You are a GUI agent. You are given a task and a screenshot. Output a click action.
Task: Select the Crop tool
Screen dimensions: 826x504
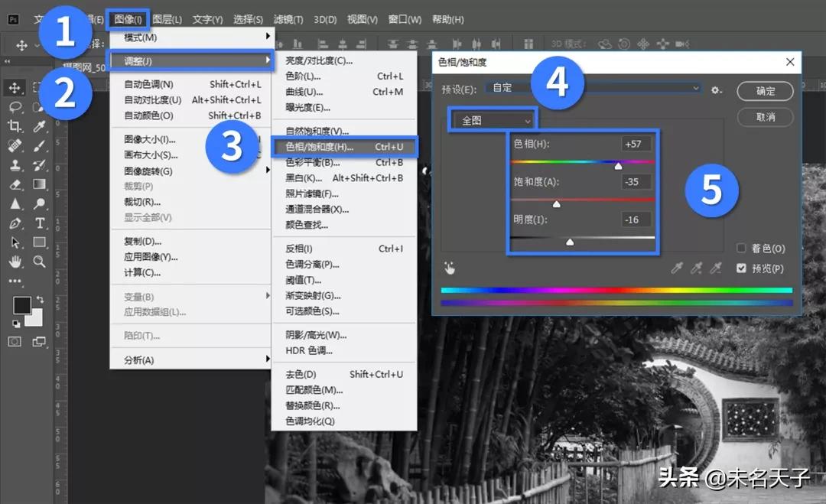pos(15,126)
